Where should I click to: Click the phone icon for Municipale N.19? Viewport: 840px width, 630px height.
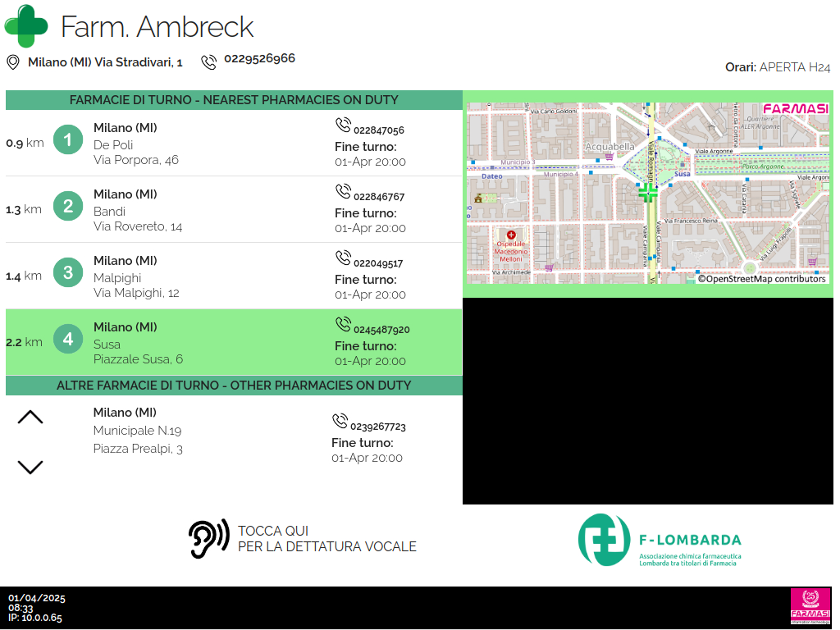(x=340, y=421)
